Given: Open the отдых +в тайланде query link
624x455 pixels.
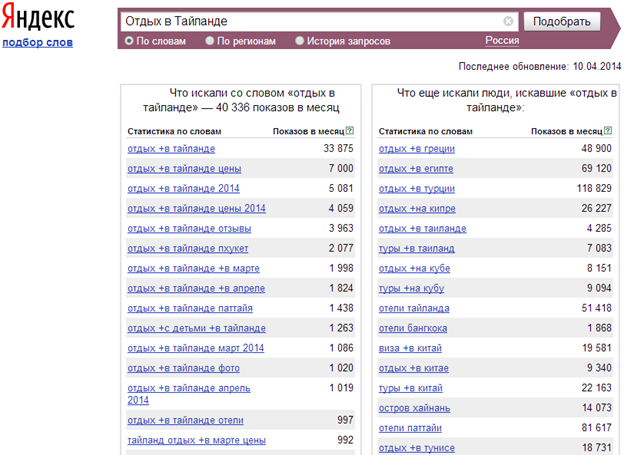Looking at the screenshot, I should point(171,149).
